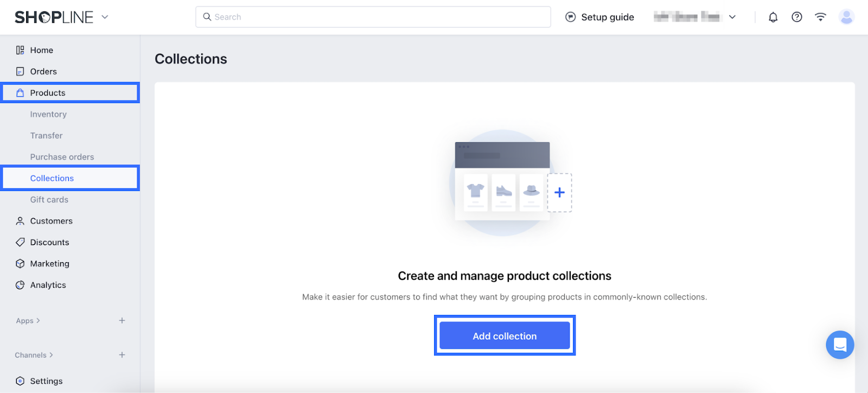Click the Collections page heading
This screenshot has width=868, height=393.
[x=191, y=59]
